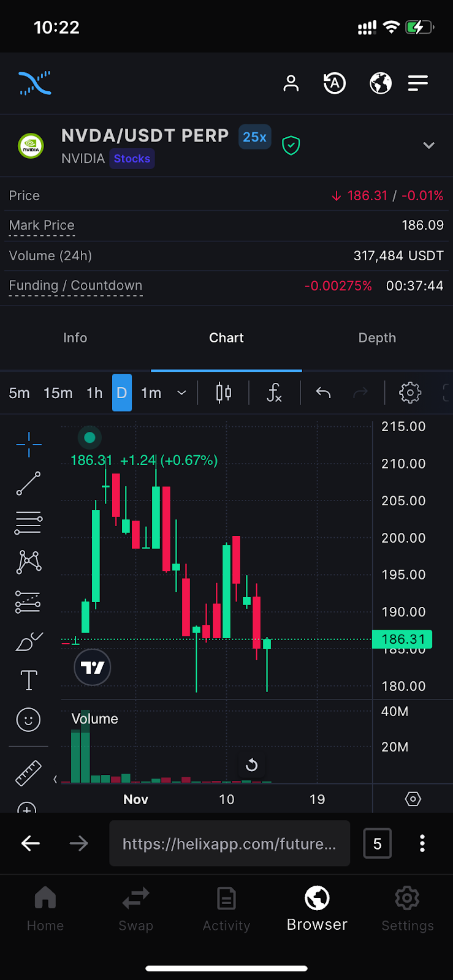Open chart settings gear
The image size is (453, 980).
[x=409, y=393]
